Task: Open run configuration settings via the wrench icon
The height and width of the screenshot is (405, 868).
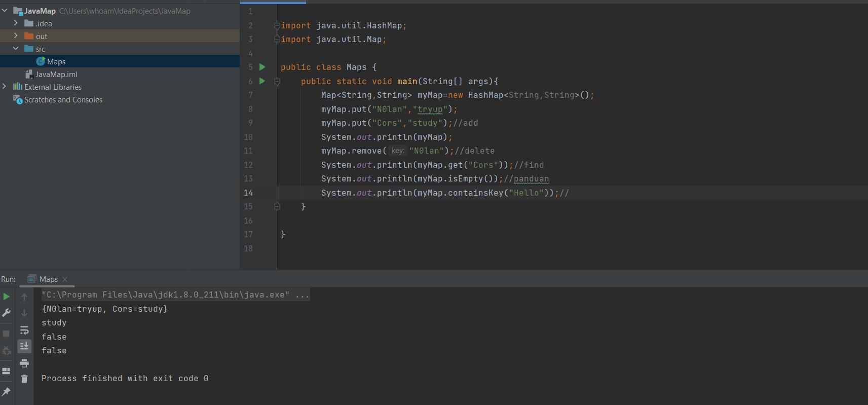Action: (7, 313)
